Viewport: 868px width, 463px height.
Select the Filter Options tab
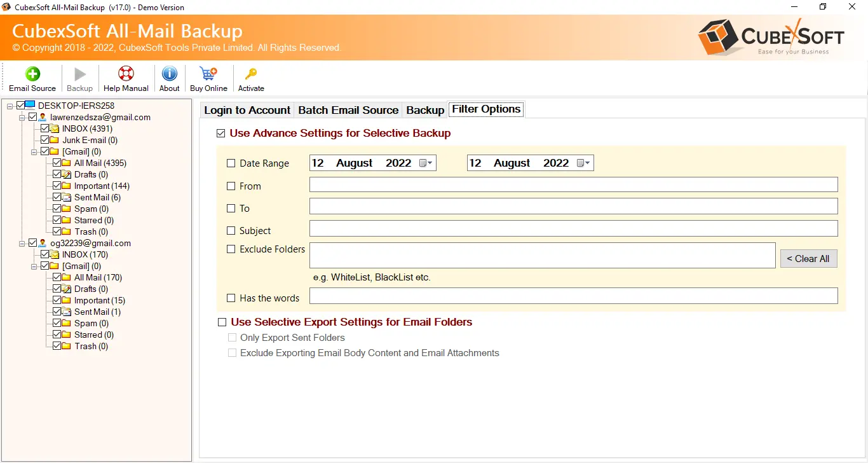[x=487, y=109]
